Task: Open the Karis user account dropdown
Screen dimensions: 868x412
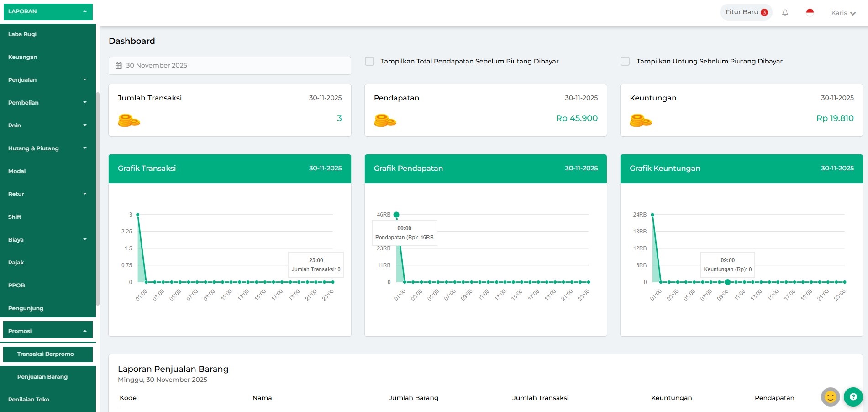Action: (843, 13)
